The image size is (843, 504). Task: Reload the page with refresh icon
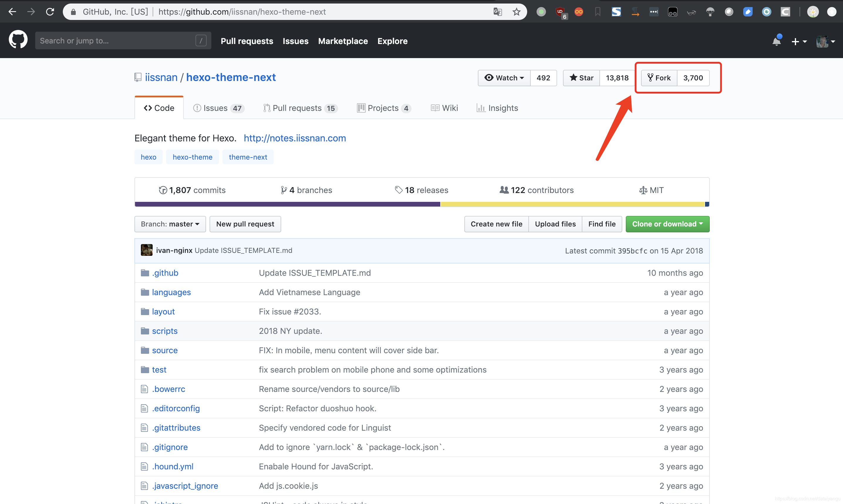[x=50, y=12]
